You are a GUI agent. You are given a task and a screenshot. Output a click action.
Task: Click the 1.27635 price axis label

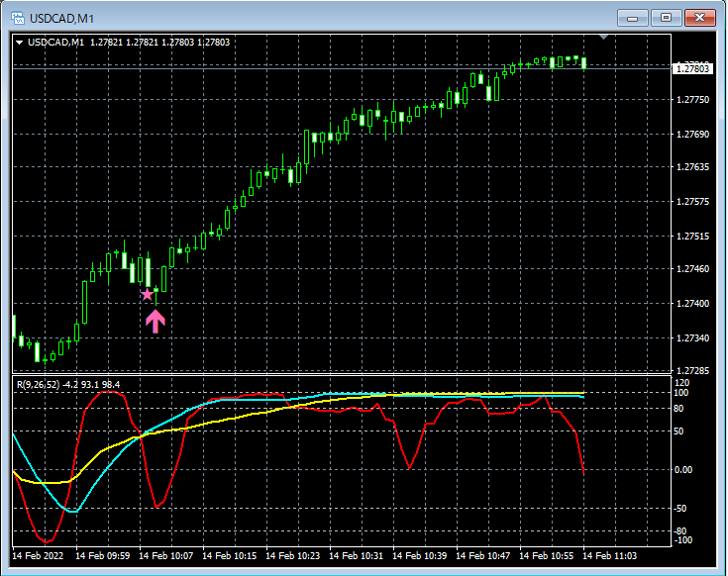[692, 167]
